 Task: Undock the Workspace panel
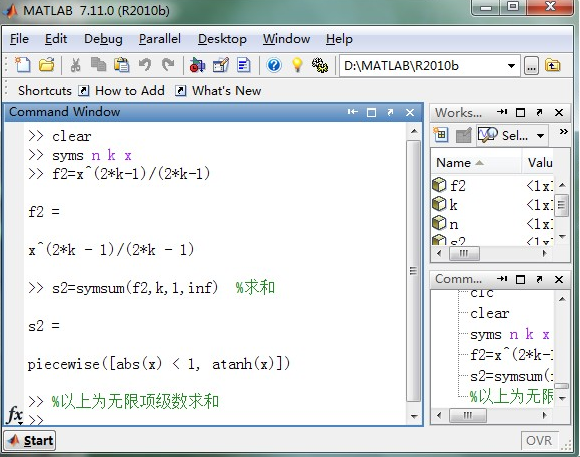(539, 112)
